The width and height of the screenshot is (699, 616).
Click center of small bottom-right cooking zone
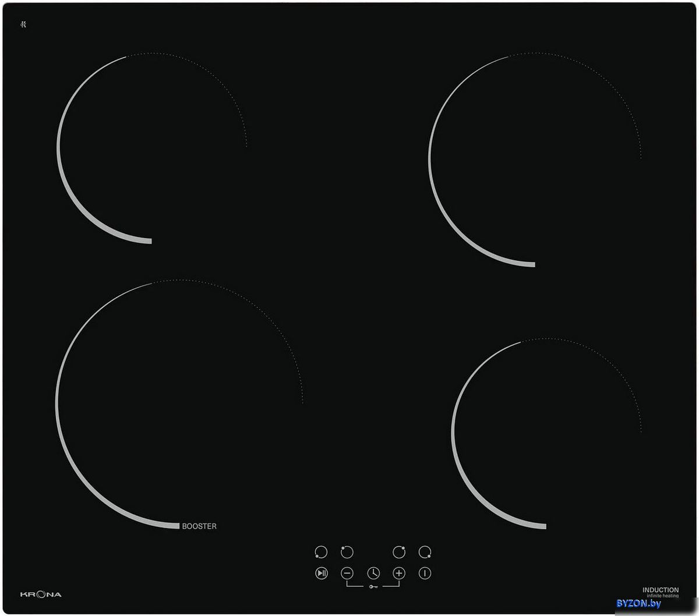pyautogui.click(x=546, y=433)
